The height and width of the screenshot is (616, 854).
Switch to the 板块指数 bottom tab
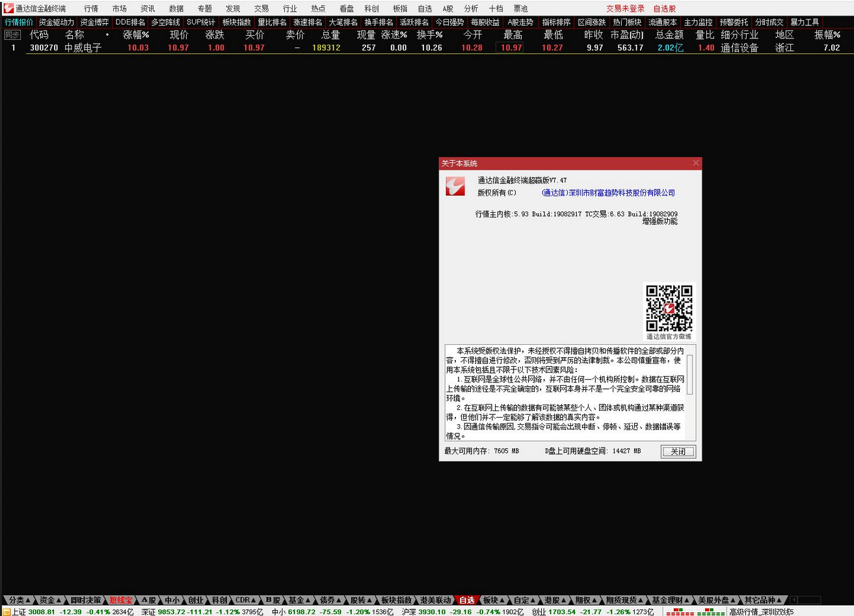396,600
